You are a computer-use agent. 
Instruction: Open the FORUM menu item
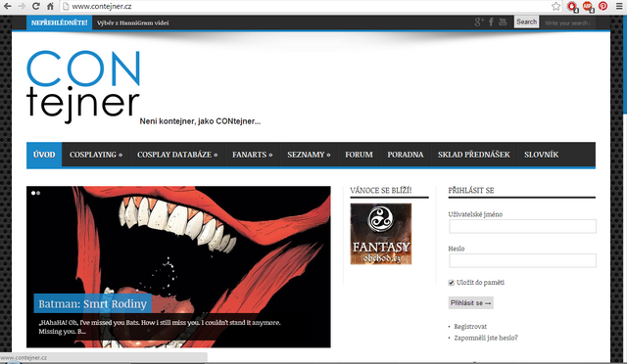pyautogui.click(x=359, y=155)
